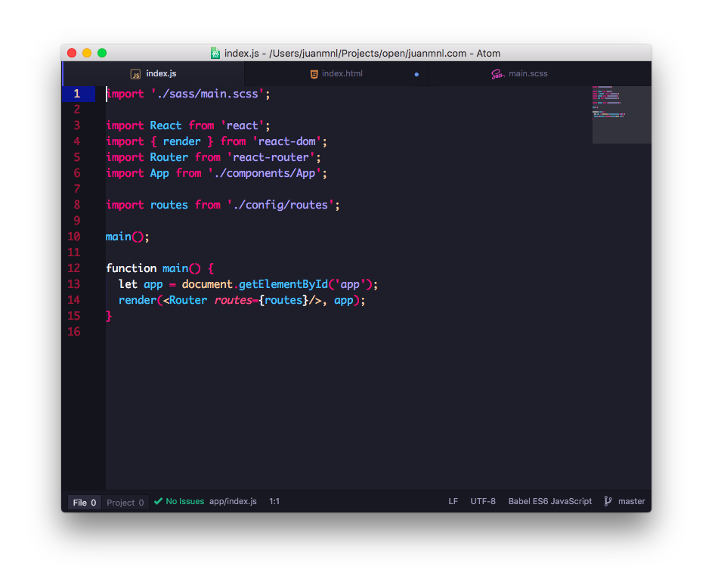Click the JS file icon on index.js tab

pos(135,74)
